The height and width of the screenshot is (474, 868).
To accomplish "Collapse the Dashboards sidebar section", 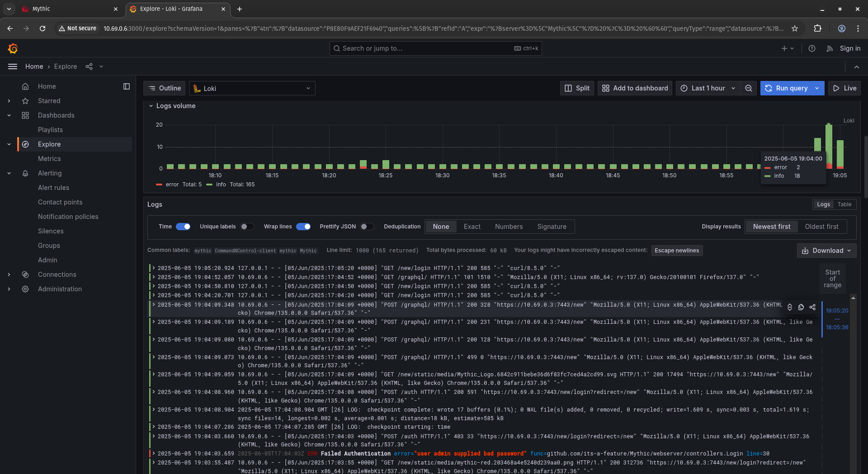I will [x=9, y=115].
